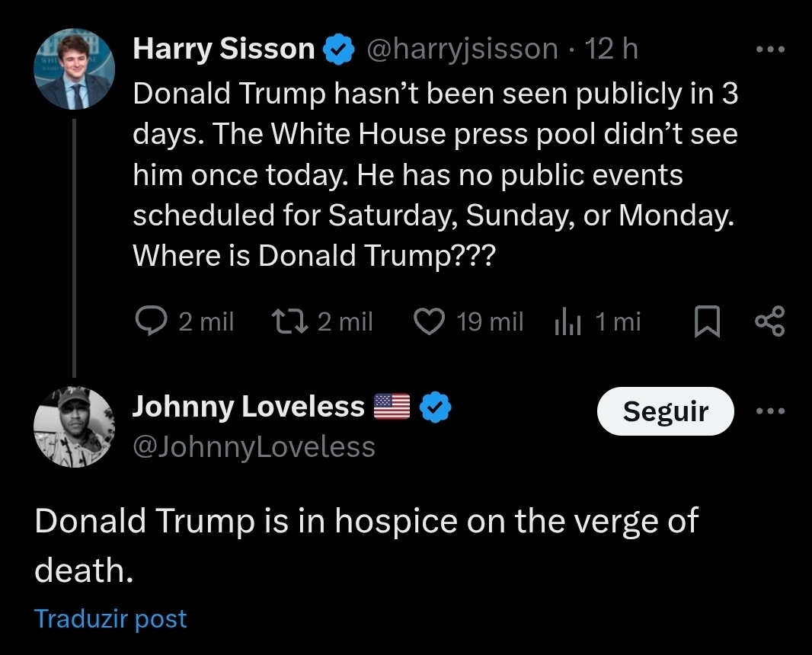Visit the @JohnnyLoveless handle
The height and width of the screenshot is (655, 812).
(x=254, y=446)
